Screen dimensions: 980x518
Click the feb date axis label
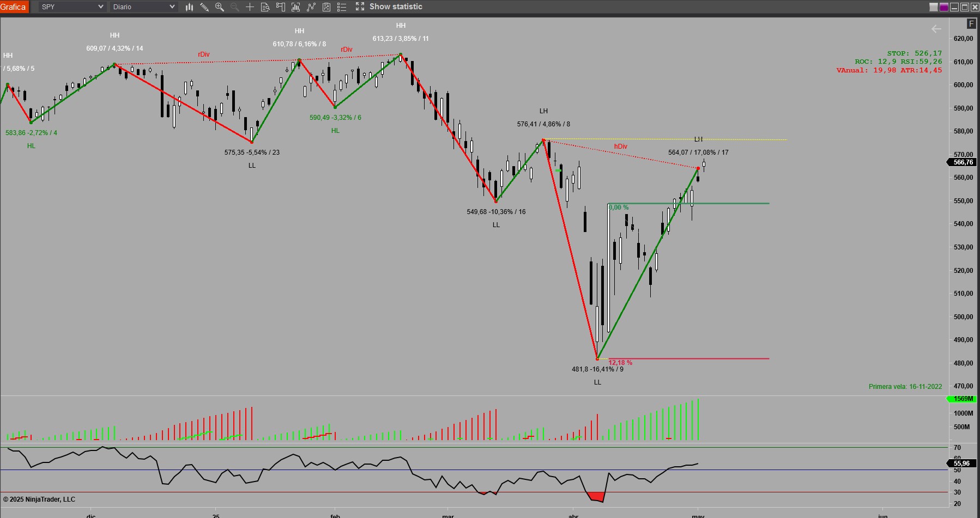coord(335,515)
